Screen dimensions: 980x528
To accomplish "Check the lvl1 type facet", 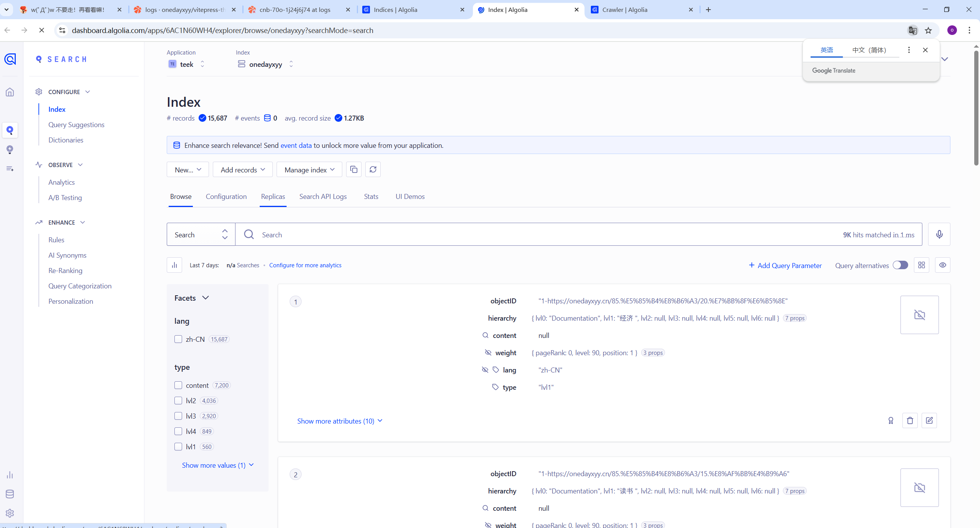I will pyautogui.click(x=178, y=447).
